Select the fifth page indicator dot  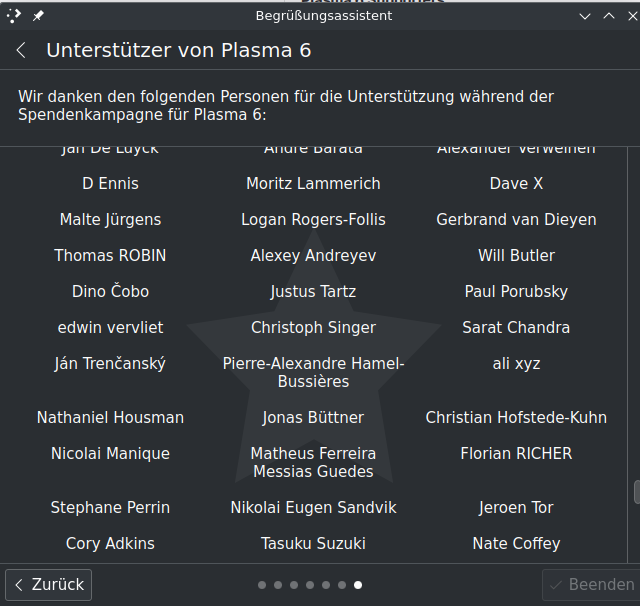(x=326, y=585)
